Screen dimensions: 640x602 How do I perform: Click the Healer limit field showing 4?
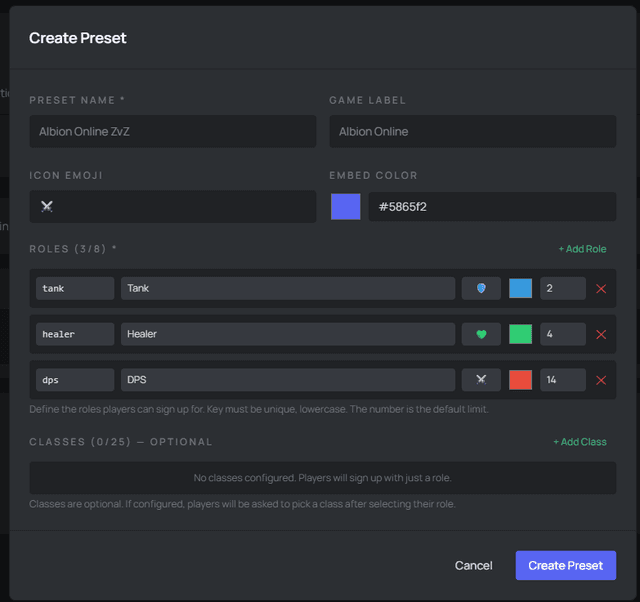tap(563, 334)
